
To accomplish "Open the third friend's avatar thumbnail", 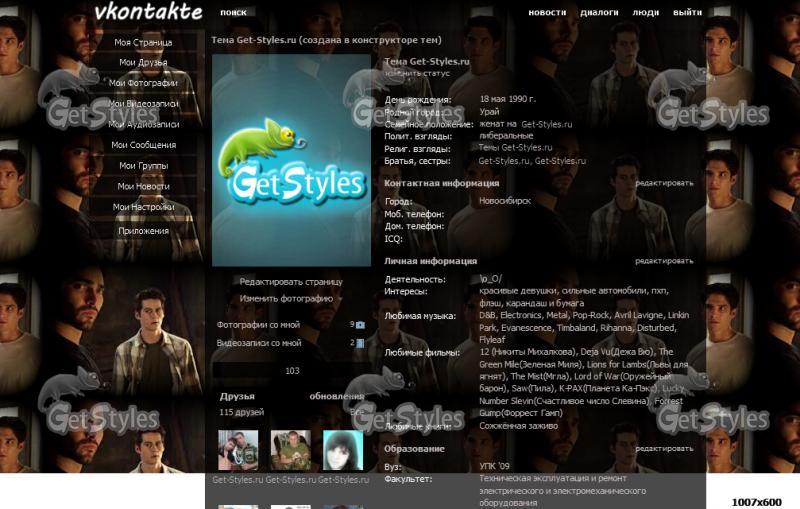I will tap(342, 450).
